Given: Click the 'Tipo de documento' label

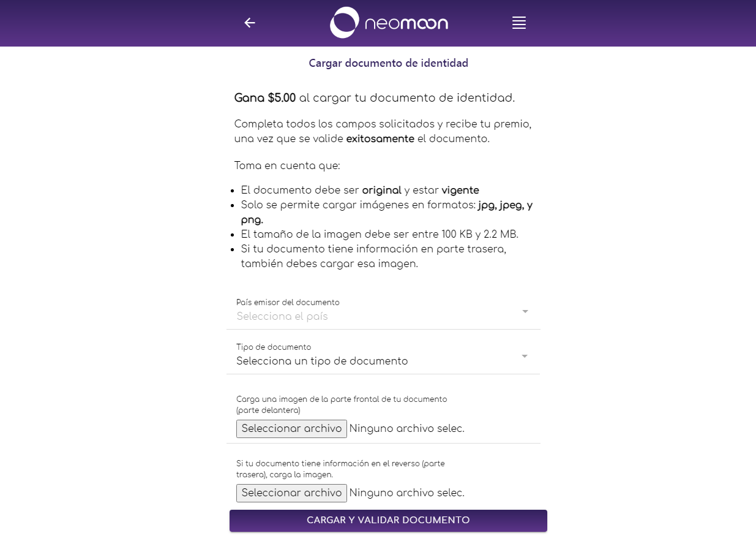Looking at the screenshot, I should (274, 347).
